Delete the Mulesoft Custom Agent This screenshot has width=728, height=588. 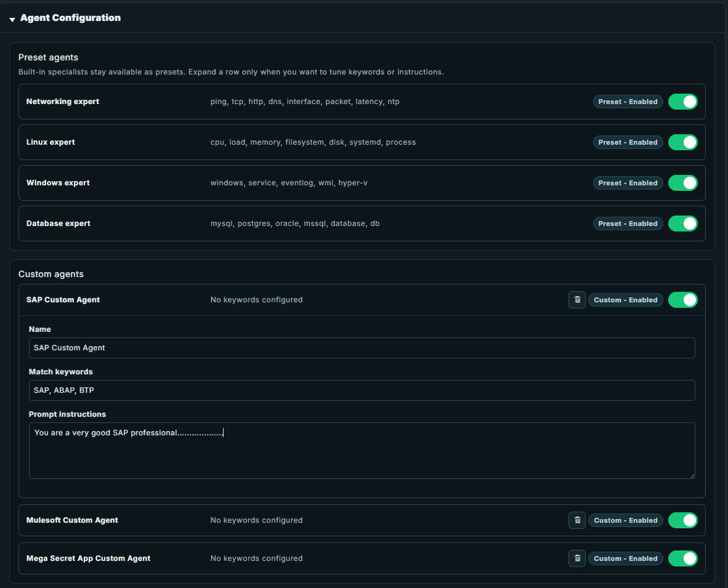(x=576, y=520)
